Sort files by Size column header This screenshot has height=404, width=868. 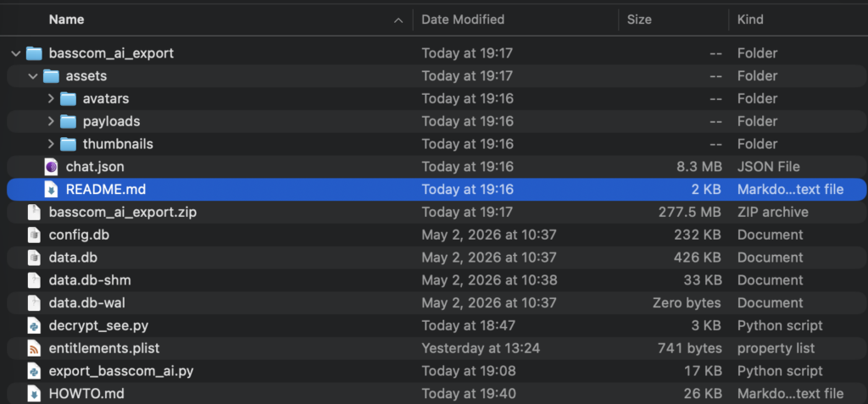click(x=639, y=19)
